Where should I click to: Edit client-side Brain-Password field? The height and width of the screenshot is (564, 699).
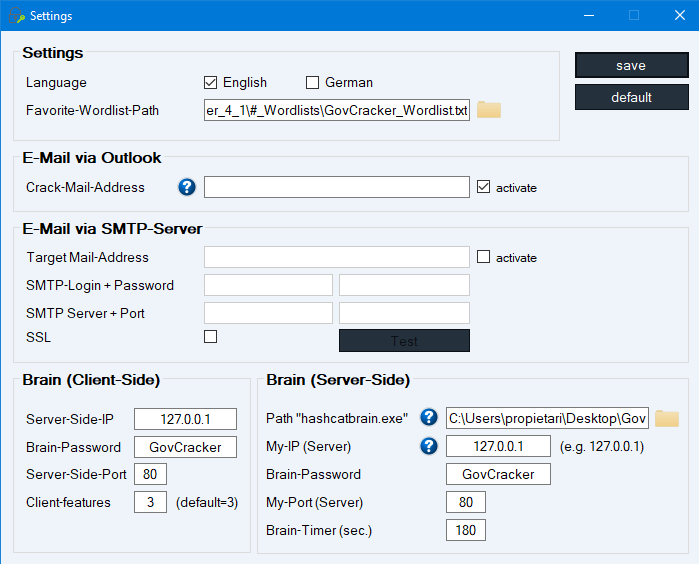click(185, 447)
